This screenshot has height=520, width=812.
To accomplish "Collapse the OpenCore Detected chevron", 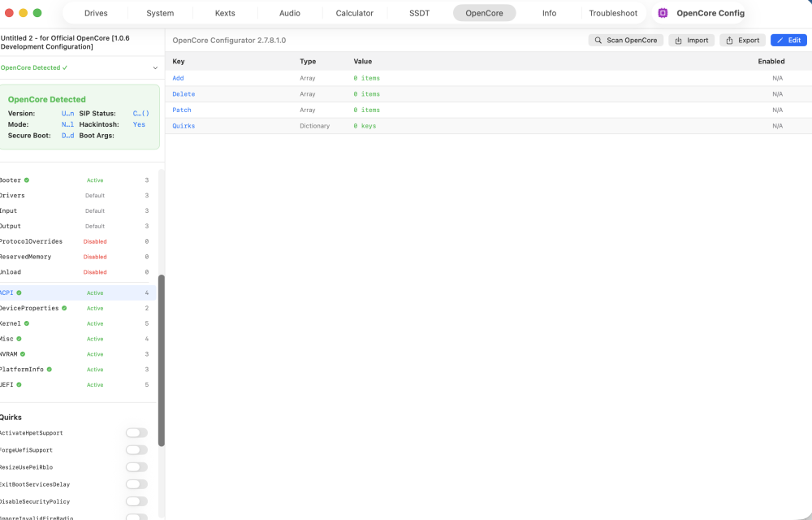I will [x=155, y=68].
